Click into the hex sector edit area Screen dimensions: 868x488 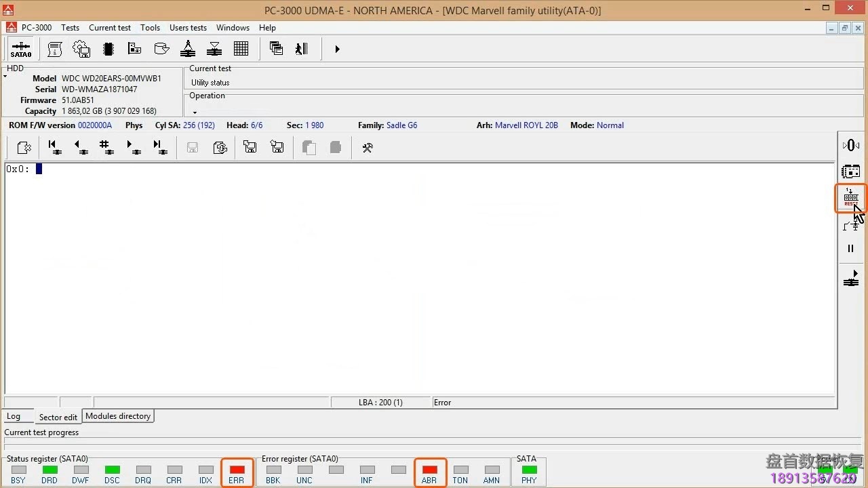click(x=407, y=271)
